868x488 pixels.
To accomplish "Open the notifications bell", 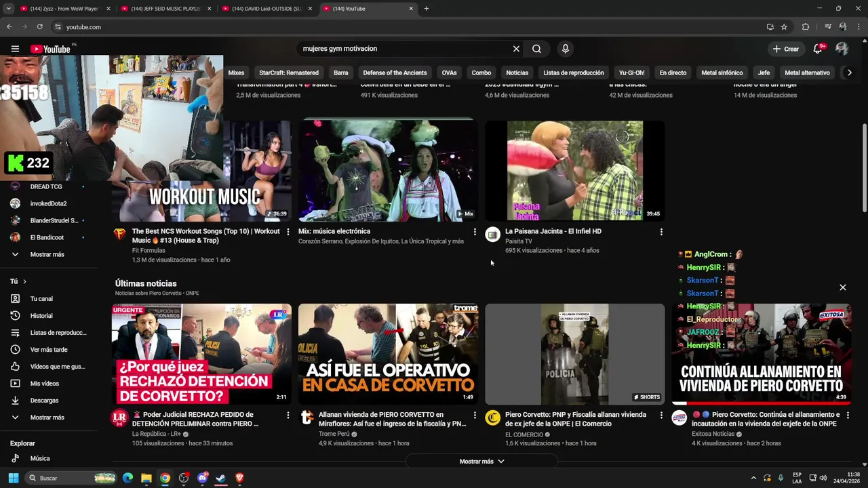I will 818,49.
